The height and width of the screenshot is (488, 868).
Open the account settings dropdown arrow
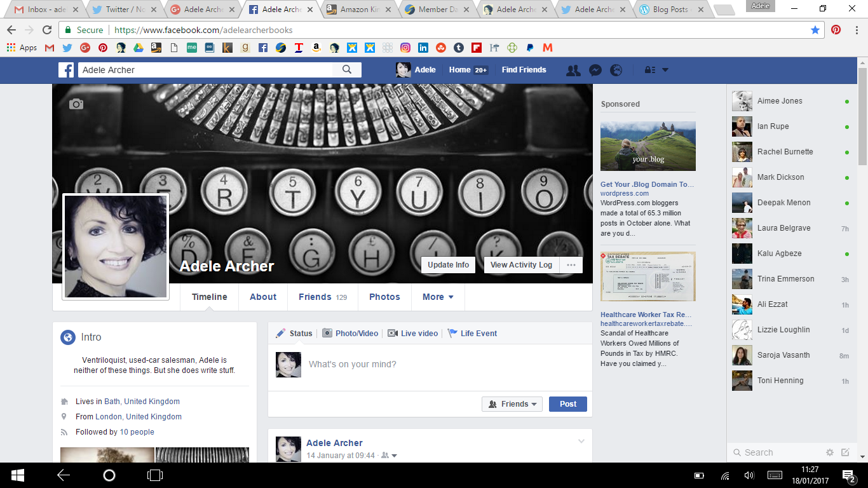pos(665,70)
